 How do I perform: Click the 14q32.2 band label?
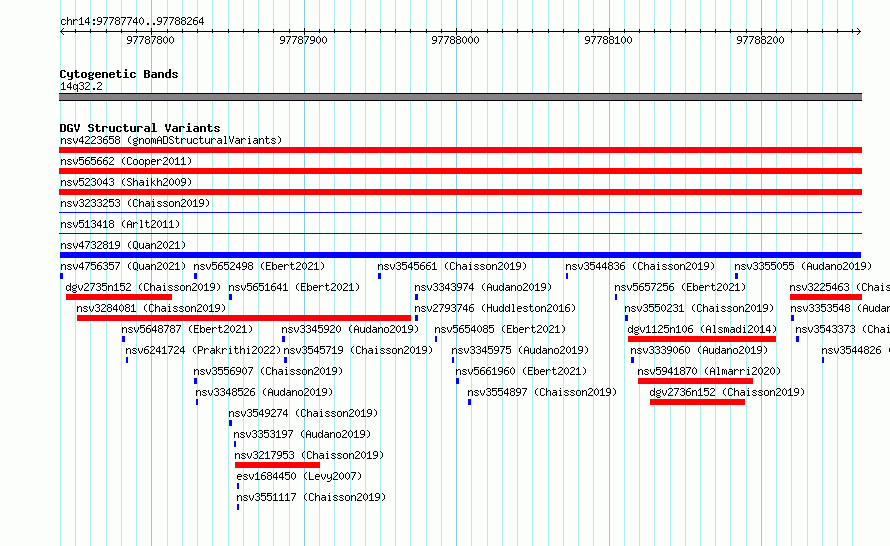(81, 86)
